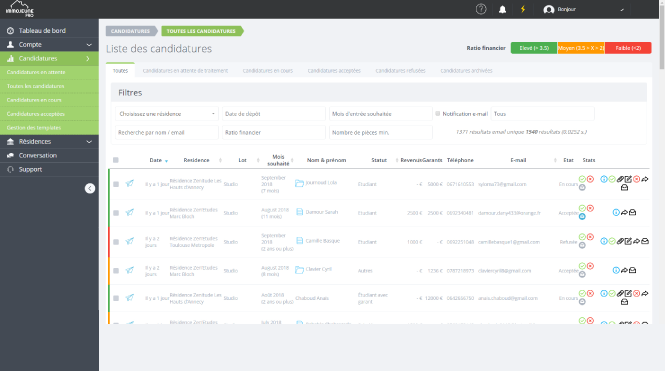Click the CANDIDATURES breadcrumb
The image size is (665, 371).
pos(131,31)
